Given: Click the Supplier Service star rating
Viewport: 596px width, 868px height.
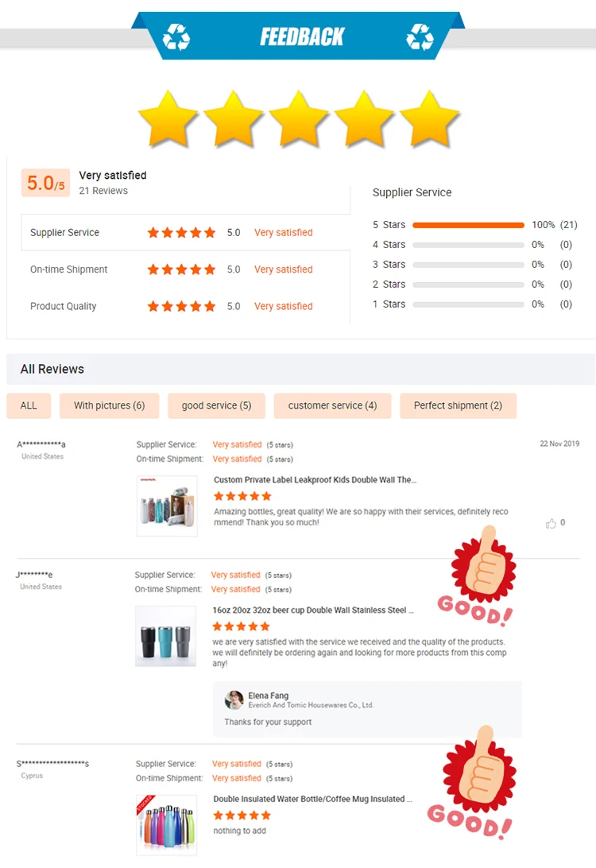Looking at the screenshot, I should click(181, 232).
